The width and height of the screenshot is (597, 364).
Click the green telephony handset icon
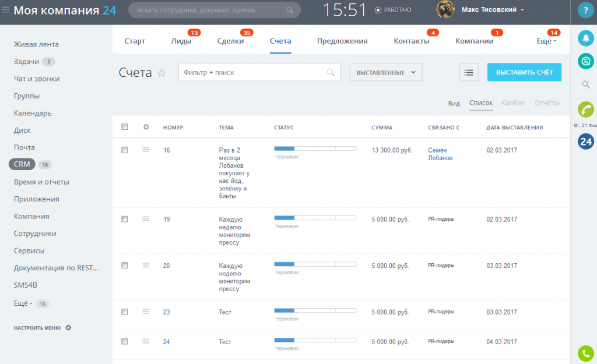point(585,109)
